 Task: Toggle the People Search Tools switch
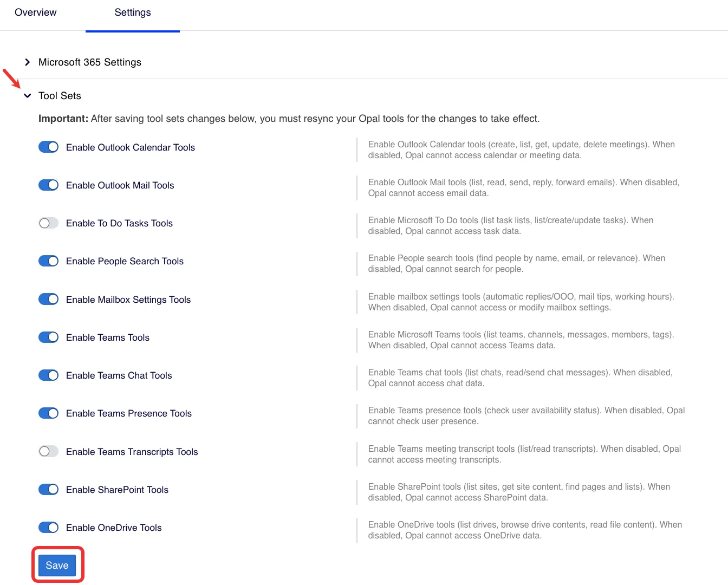click(49, 261)
